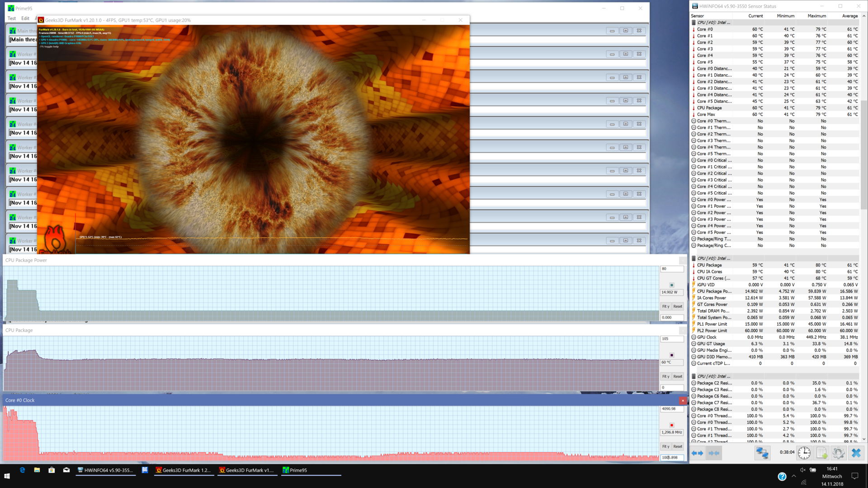This screenshot has height=488, width=868.
Task: Click Fit y button in CPU Package Power graph
Action: 665,306
